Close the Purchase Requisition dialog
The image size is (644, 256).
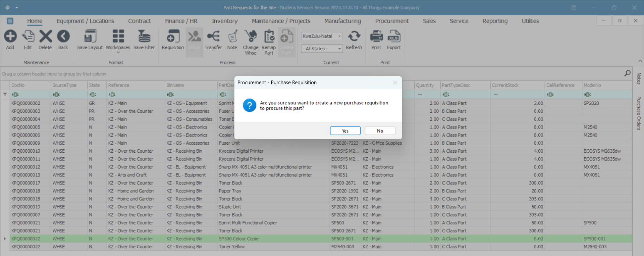coord(395,83)
